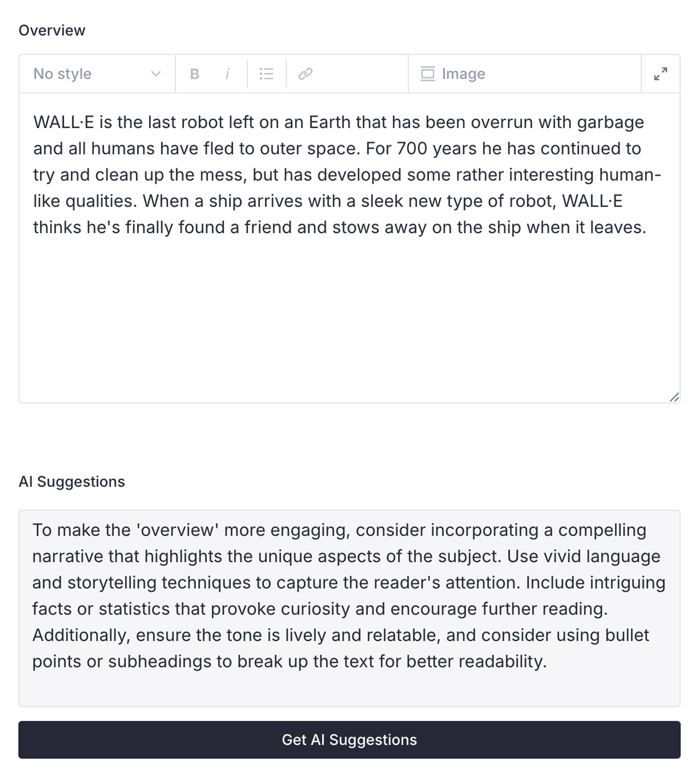Click the AI Suggestions text box
This screenshot has width=700, height=778.
pyautogui.click(x=349, y=608)
